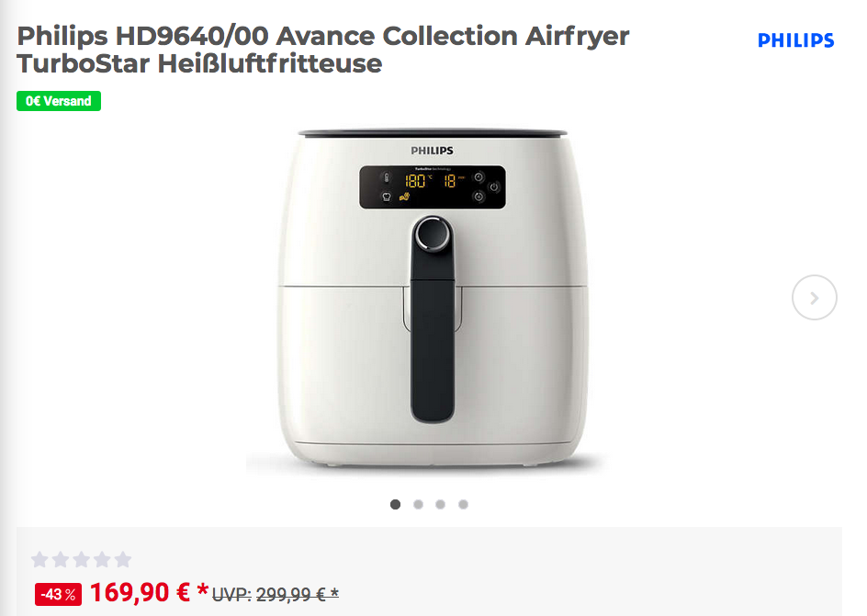867x616 pixels.
Task: Click the Philips logo on the fryer body
Action: 432,151
